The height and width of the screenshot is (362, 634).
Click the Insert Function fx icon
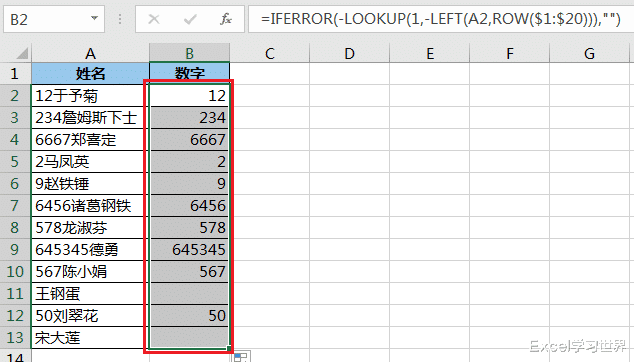(226, 19)
